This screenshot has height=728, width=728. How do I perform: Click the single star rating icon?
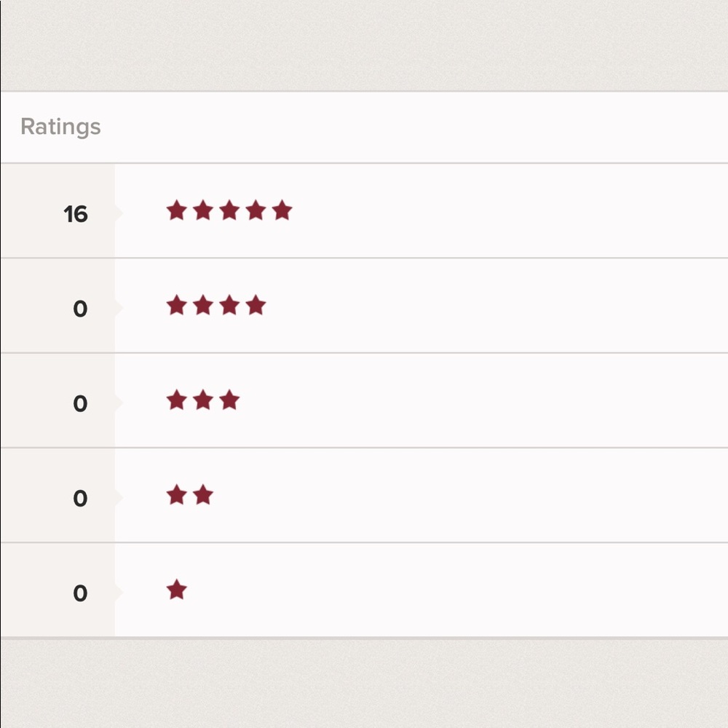coord(176,590)
